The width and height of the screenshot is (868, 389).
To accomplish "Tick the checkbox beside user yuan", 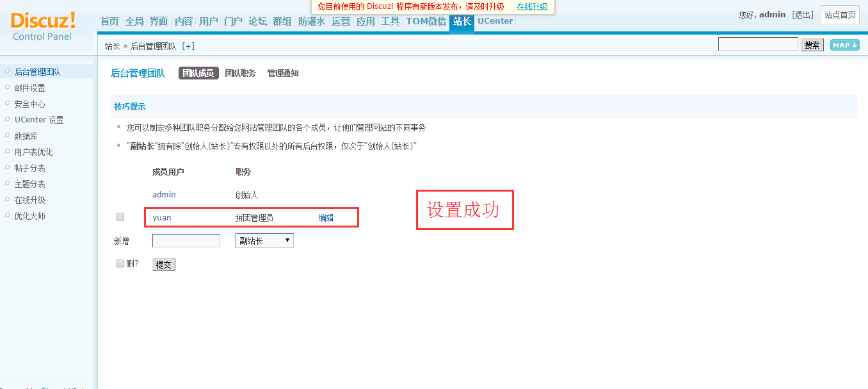I will (120, 217).
